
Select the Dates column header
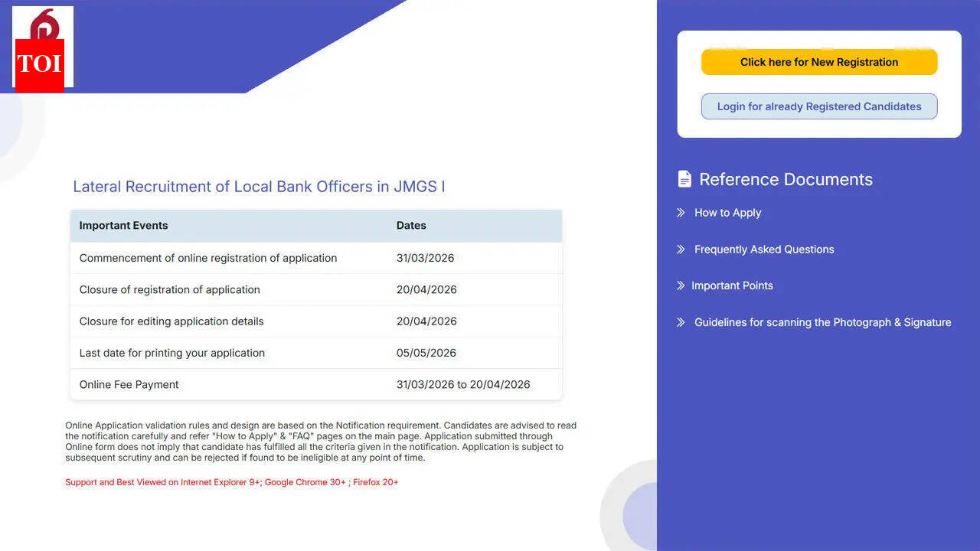(411, 225)
